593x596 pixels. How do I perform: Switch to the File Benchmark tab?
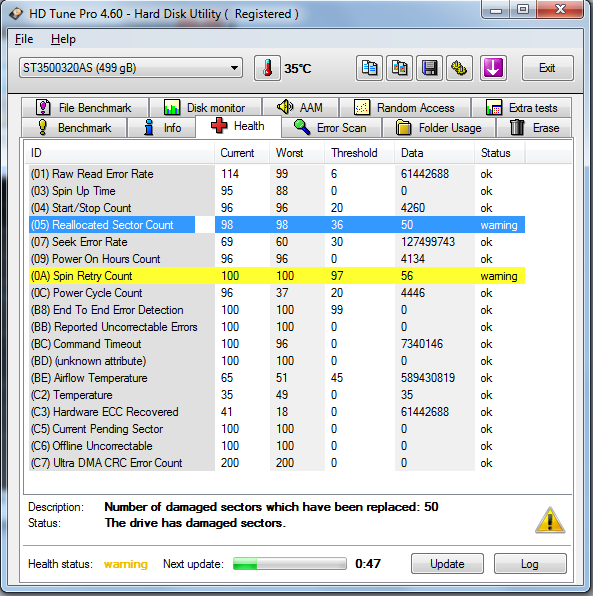pyautogui.click(x=85, y=108)
